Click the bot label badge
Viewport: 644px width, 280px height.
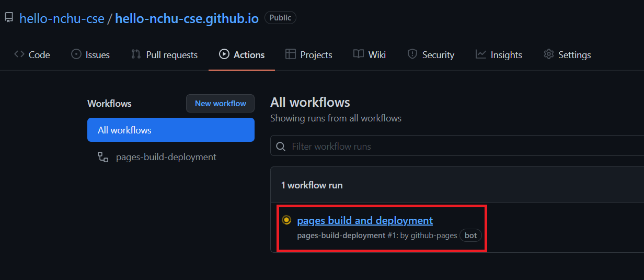(x=470, y=236)
